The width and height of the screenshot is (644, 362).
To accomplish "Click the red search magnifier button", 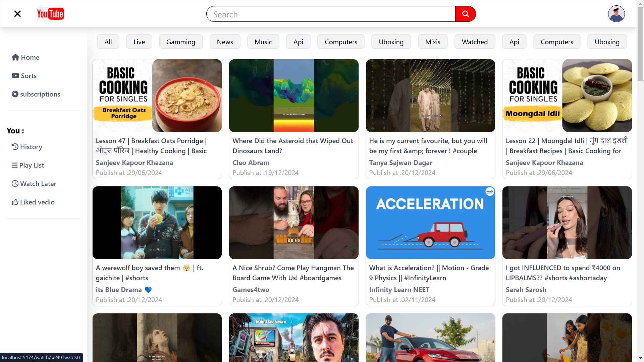I will 465,14.
